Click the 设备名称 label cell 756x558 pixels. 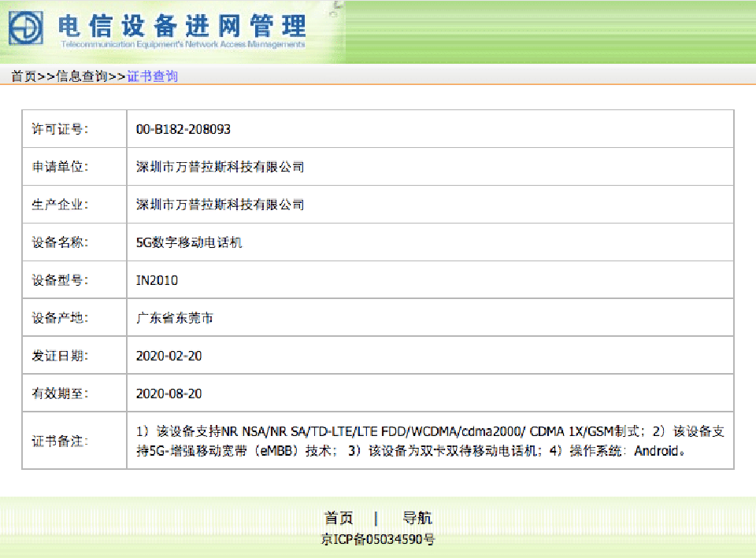[75, 242]
